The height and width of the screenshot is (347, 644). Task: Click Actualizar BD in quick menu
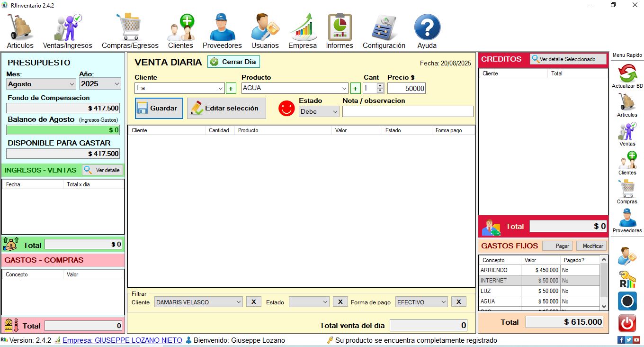[627, 76]
